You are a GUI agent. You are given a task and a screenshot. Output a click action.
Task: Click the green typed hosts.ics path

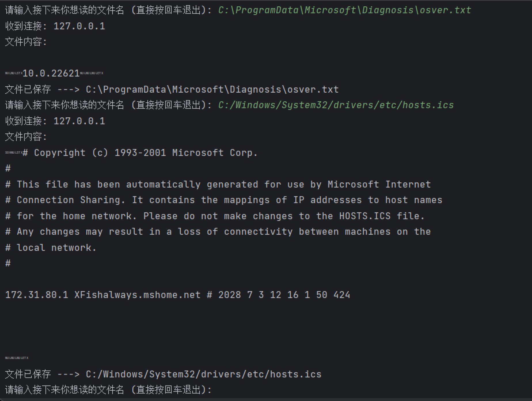click(336, 105)
